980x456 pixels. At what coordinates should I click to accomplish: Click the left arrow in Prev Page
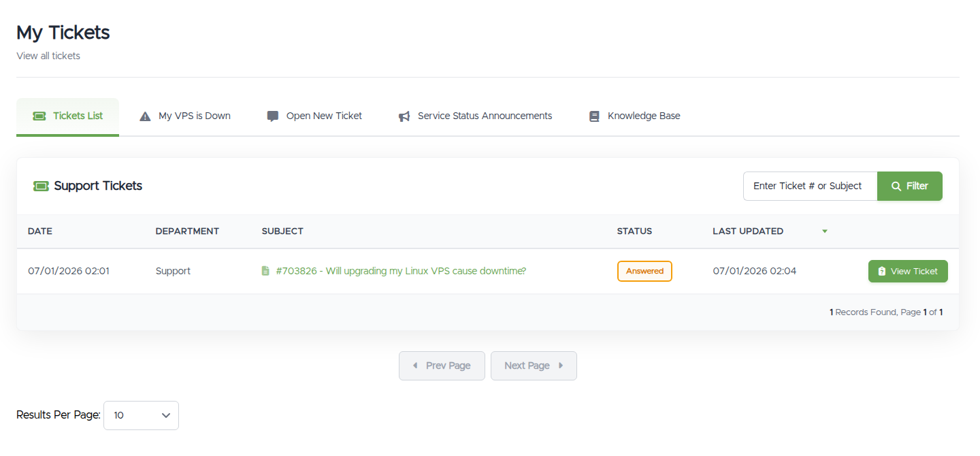pos(415,365)
